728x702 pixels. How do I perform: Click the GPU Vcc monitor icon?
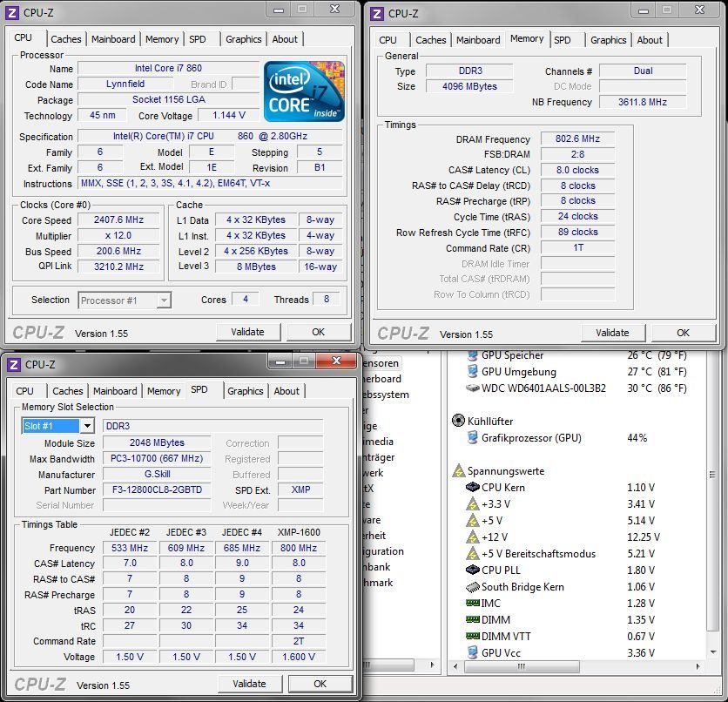[x=472, y=652]
